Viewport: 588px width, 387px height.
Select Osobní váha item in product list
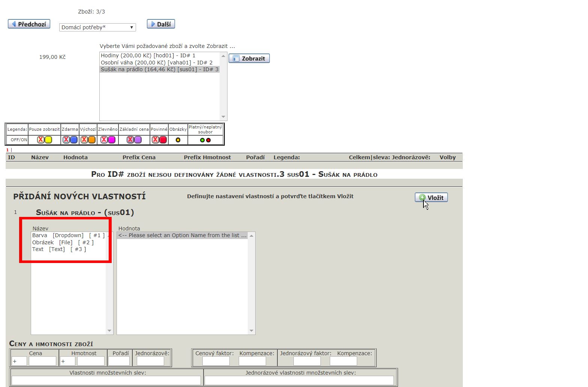click(x=156, y=63)
